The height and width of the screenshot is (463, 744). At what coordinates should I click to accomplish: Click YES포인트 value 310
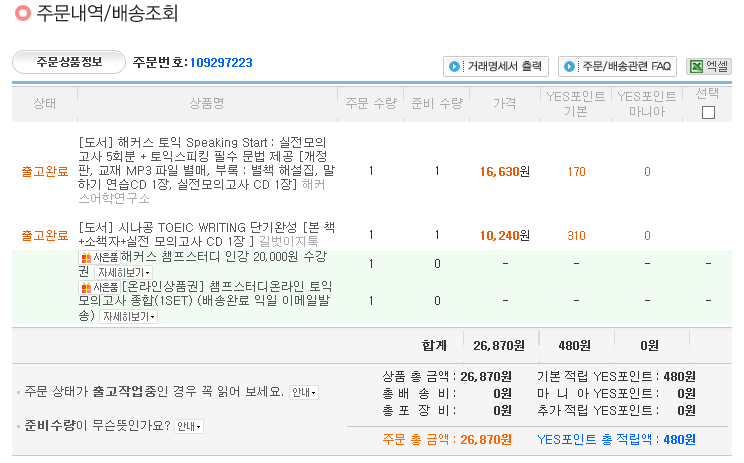577,236
